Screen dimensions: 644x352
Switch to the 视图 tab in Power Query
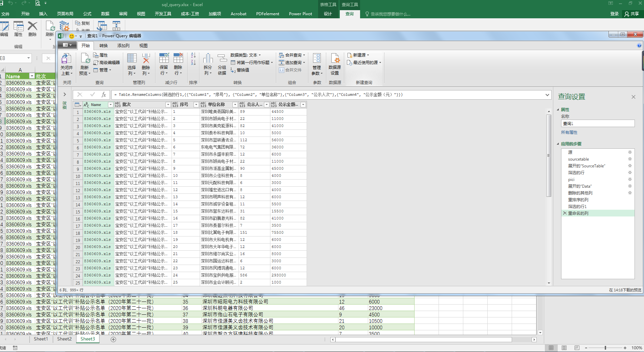tap(143, 45)
